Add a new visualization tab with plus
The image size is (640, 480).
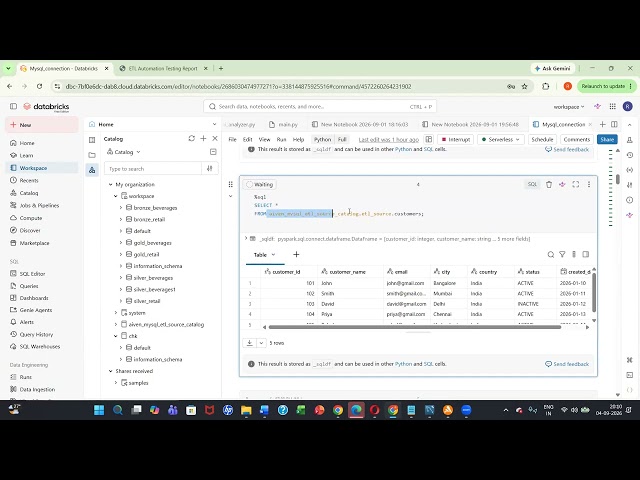click(296, 254)
